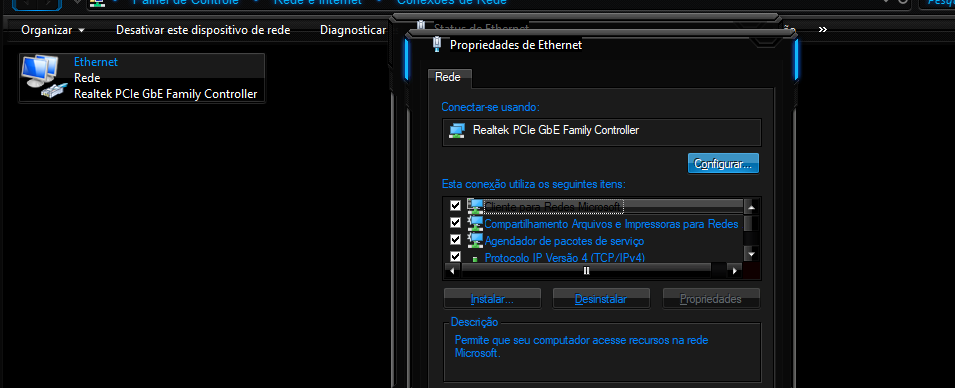Click the Configurar... button

(723, 164)
